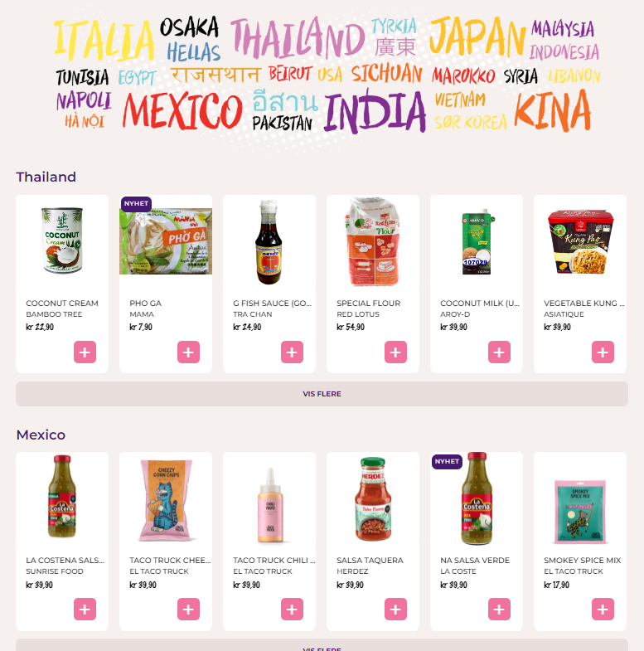Add Red Lotus special flour to cart
Viewport: 644px width, 651px height.
pos(395,352)
